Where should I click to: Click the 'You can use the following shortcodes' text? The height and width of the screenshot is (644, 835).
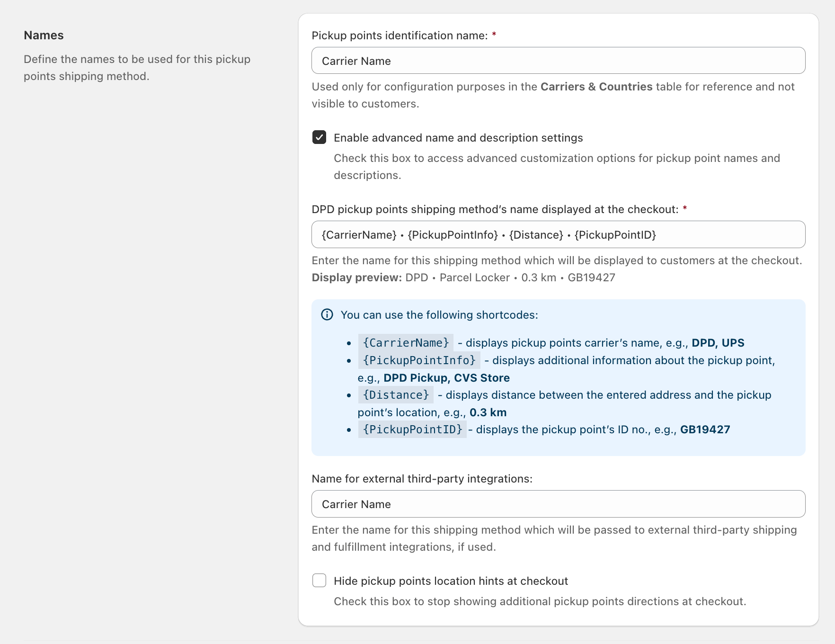(439, 315)
